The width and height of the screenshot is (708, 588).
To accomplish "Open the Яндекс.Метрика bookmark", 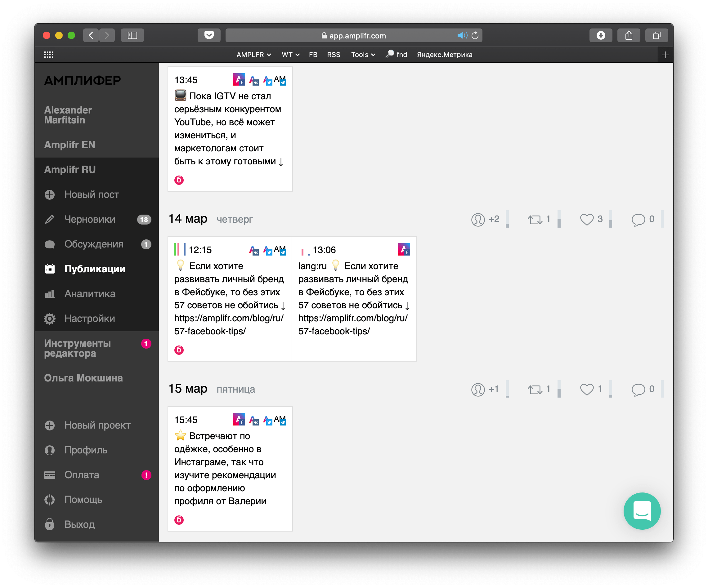I will click(x=444, y=55).
